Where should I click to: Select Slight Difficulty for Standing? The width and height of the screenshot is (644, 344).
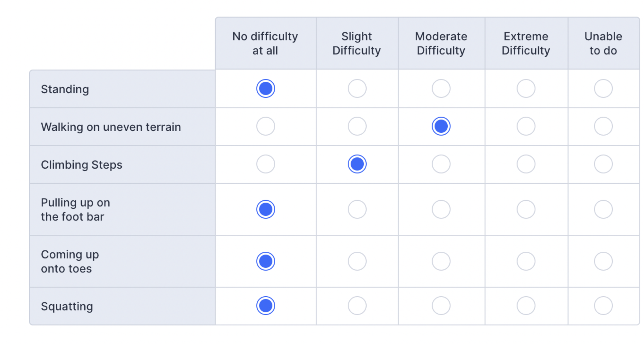coord(357,88)
